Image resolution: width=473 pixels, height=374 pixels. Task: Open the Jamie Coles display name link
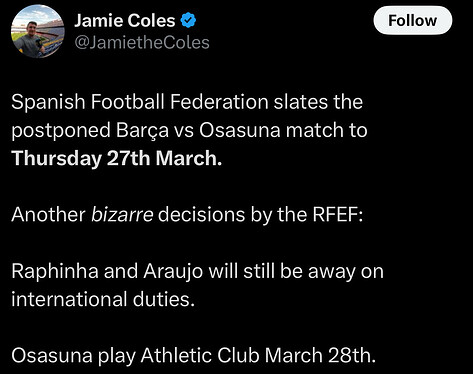[125, 21]
